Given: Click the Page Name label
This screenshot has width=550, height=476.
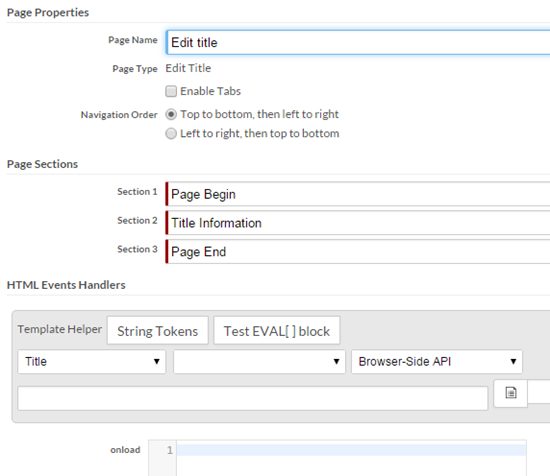Looking at the screenshot, I should coord(133,40).
